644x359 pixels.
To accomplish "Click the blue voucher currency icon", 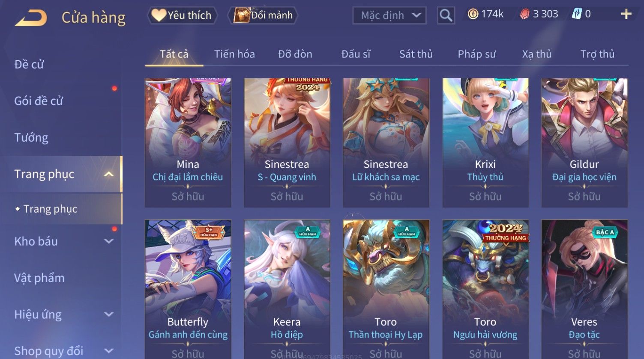I will pos(577,14).
